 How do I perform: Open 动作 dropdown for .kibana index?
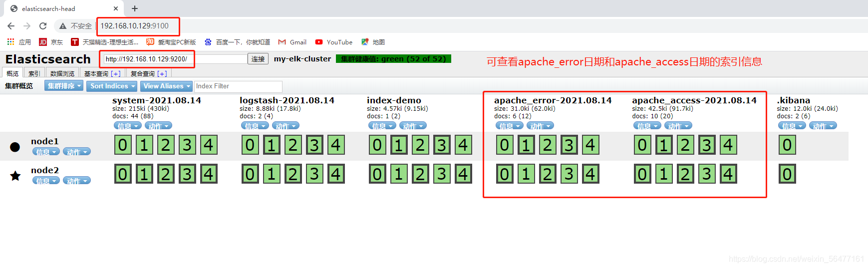[x=823, y=126]
